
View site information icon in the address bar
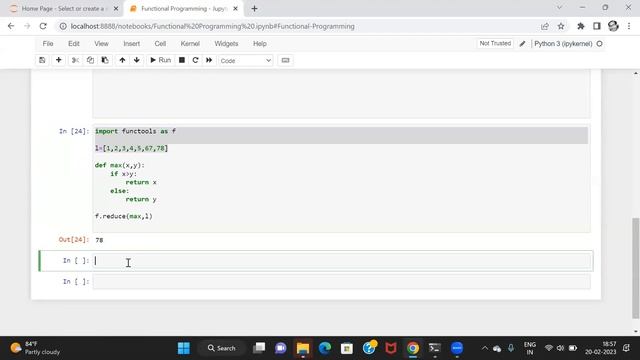63,26
